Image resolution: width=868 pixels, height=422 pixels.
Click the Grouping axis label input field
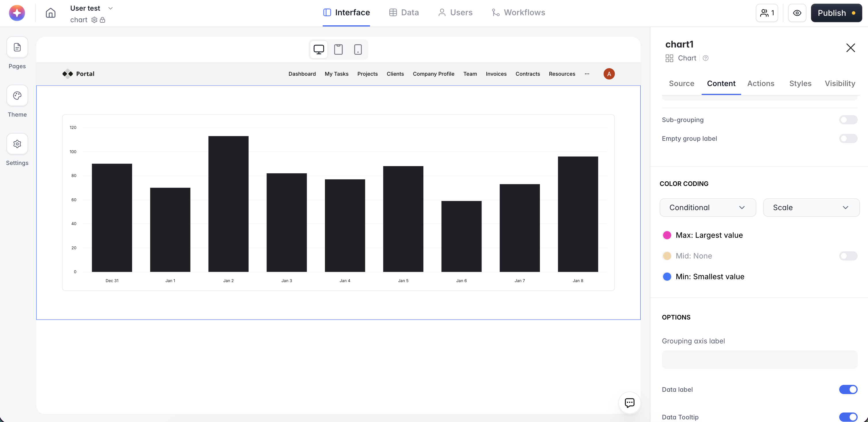[759, 359]
